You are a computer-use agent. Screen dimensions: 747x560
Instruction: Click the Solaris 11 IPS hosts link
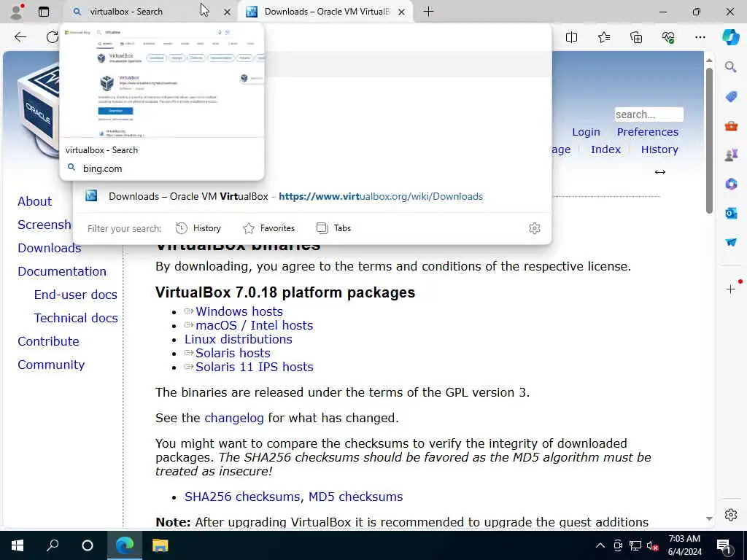255,367
